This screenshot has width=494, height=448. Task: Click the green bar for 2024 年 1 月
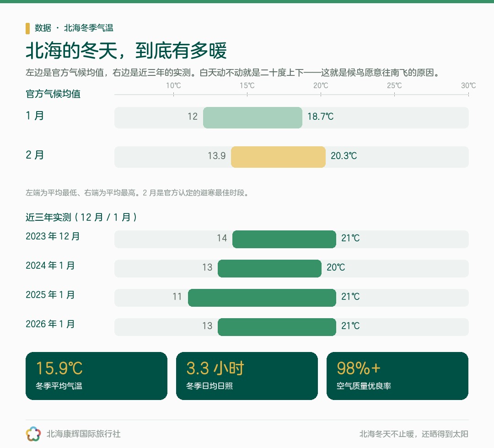point(270,268)
